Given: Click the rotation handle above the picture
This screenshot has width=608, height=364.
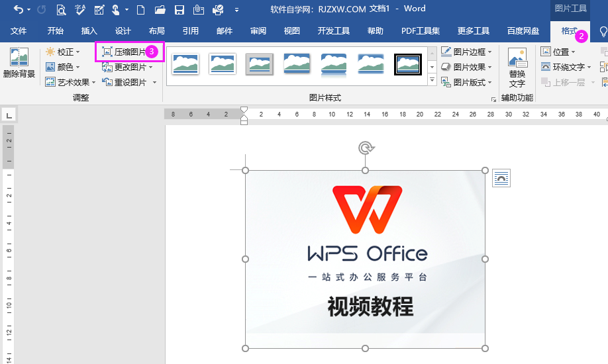Looking at the screenshot, I should point(366,148).
